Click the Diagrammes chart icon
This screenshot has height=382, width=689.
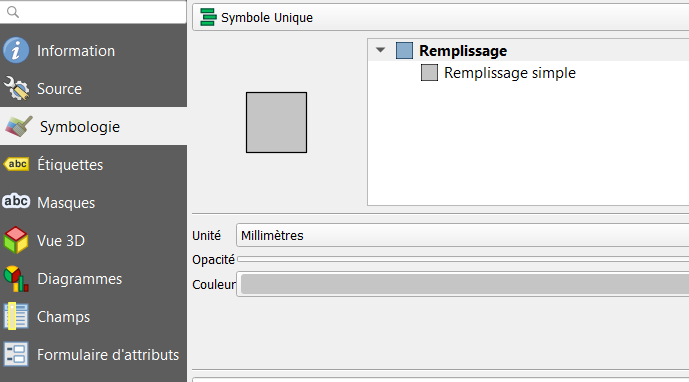16,279
